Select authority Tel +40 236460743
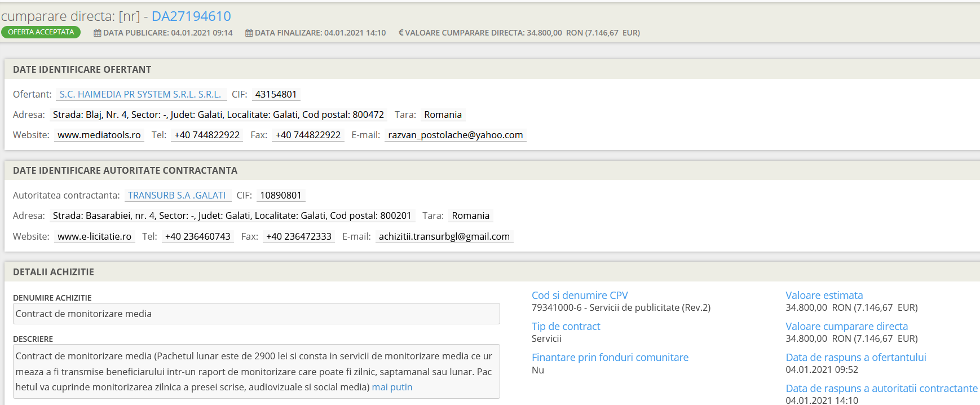Image resolution: width=980 pixels, height=405 pixels. [x=198, y=236]
